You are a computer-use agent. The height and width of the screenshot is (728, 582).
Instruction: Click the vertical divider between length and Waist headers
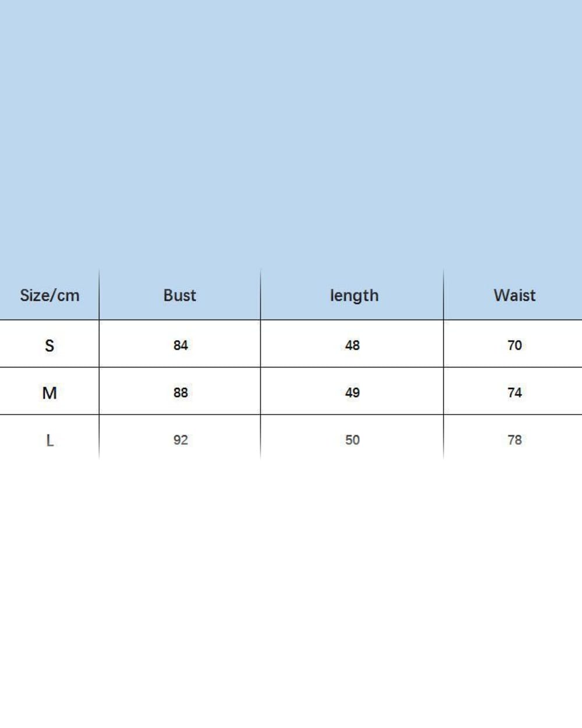point(443,295)
